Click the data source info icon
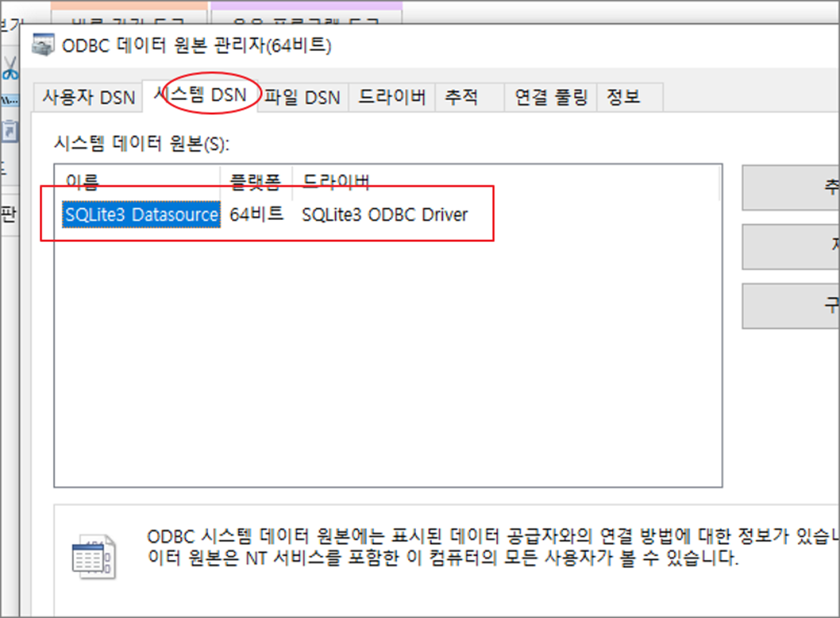This screenshot has height=618, width=840. 93,557
